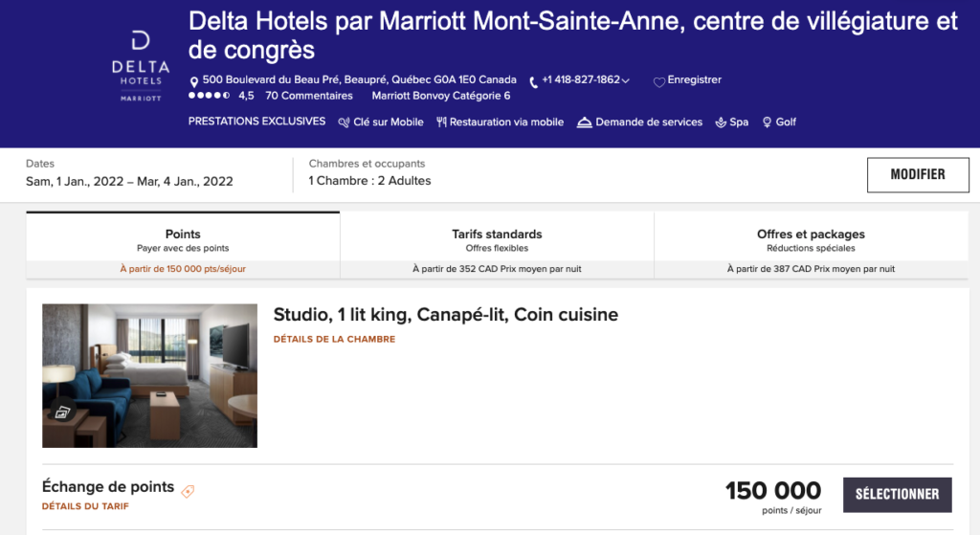The image size is (980, 535).
Task: Click the Clé sur Mobile icon
Action: 345,123
